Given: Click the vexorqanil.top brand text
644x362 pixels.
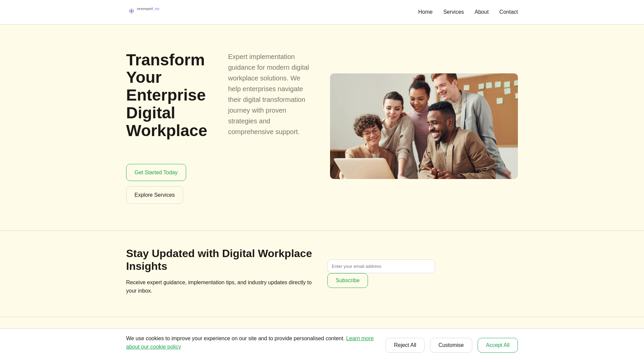Looking at the screenshot, I should tap(148, 9).
